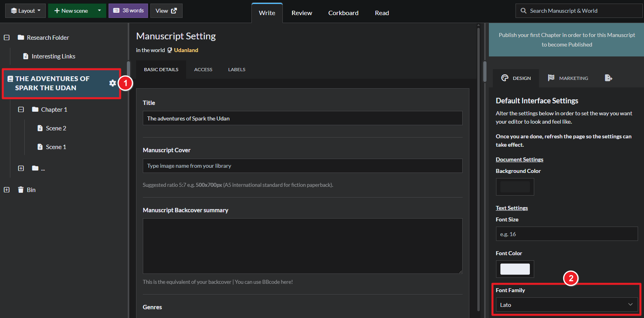Click the View button
644x318 pixels.
166,11
